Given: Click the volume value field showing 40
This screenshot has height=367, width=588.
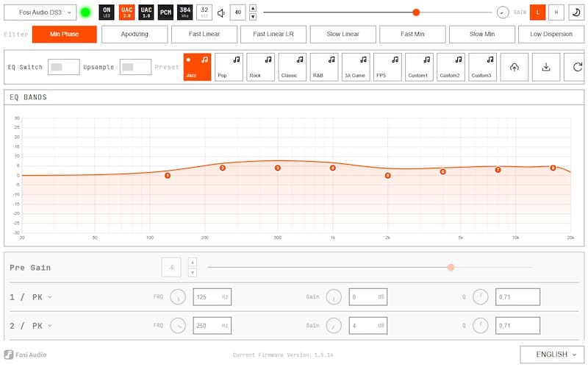Looking at the screenshot, I should tap(237, 13).
